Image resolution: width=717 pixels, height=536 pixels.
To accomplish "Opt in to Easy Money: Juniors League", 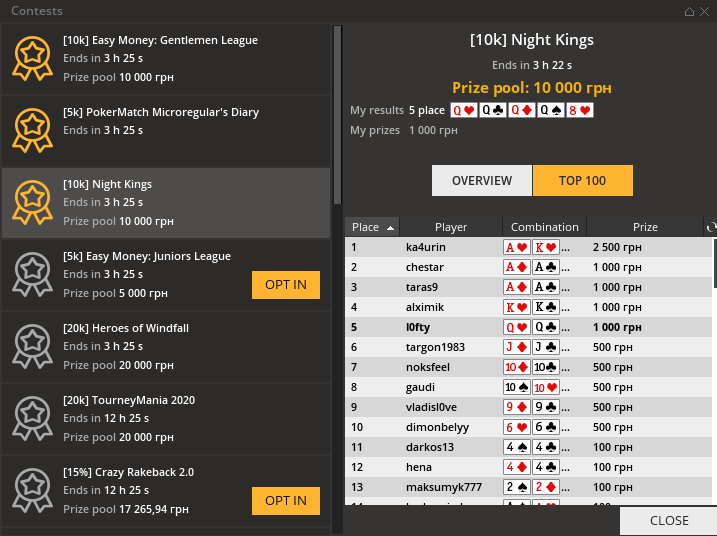I will pos(286,285).
